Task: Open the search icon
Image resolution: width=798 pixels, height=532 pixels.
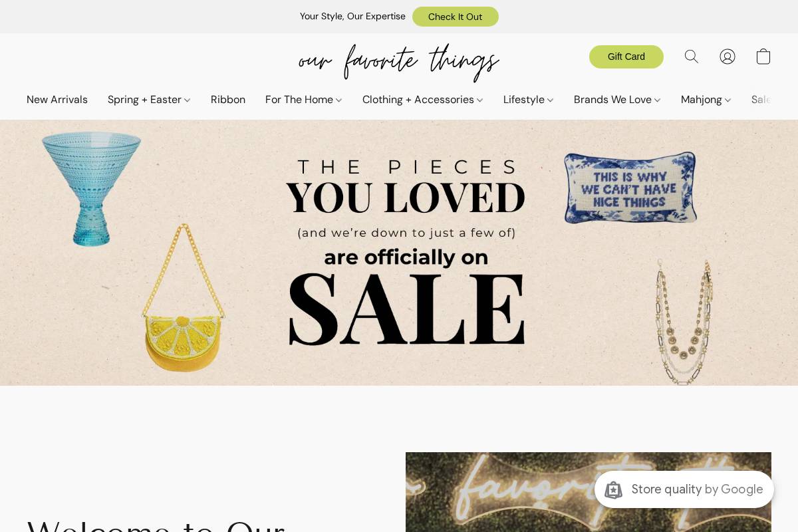Action: (x=692, y=57)
